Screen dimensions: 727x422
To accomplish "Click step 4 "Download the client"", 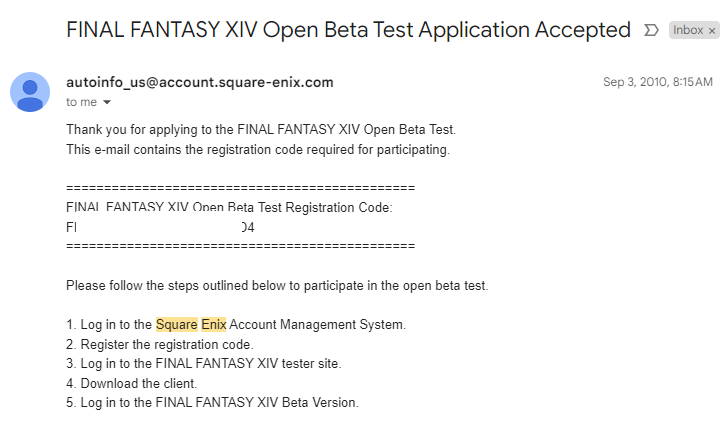I will [x=131, y=383].
